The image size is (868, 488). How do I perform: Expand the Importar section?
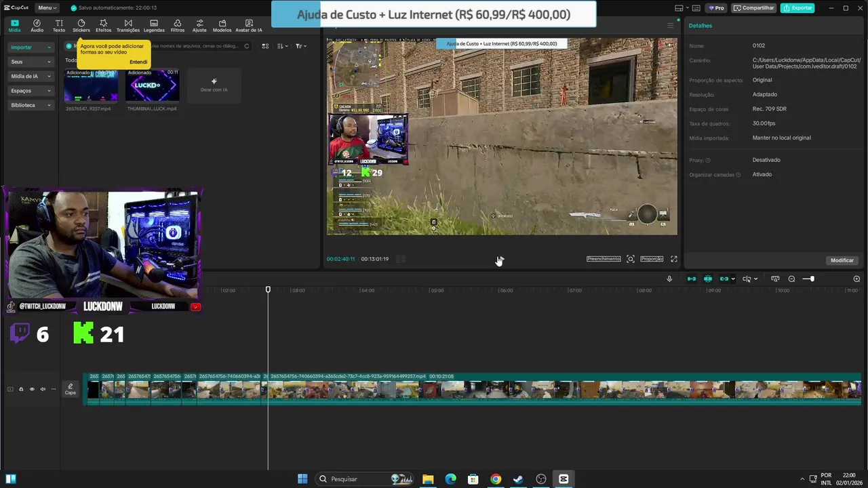point(31,47)
